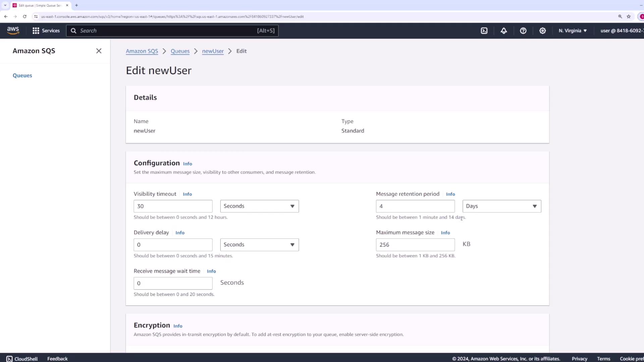Open the settings gear icon
644x362 pixels.
542,31
